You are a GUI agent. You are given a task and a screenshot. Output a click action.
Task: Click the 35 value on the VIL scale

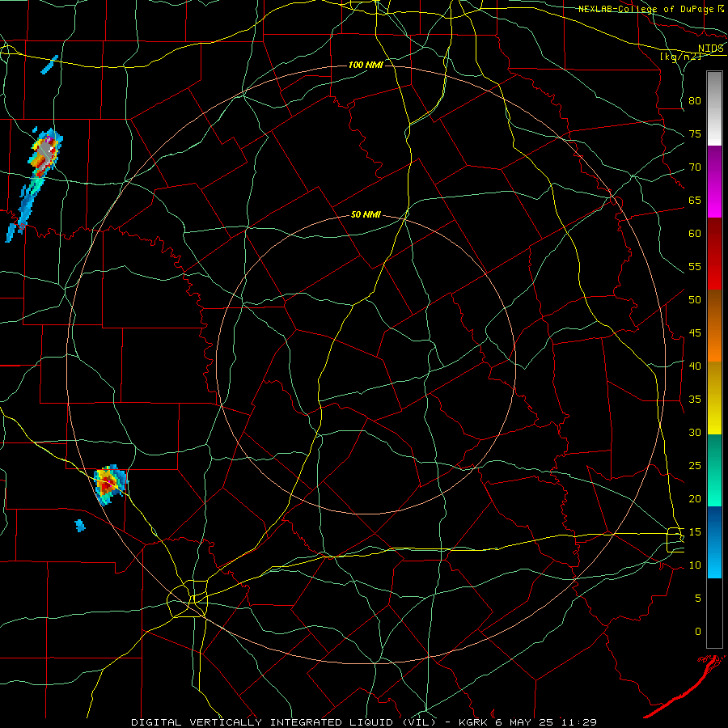(x=695, y=400)
